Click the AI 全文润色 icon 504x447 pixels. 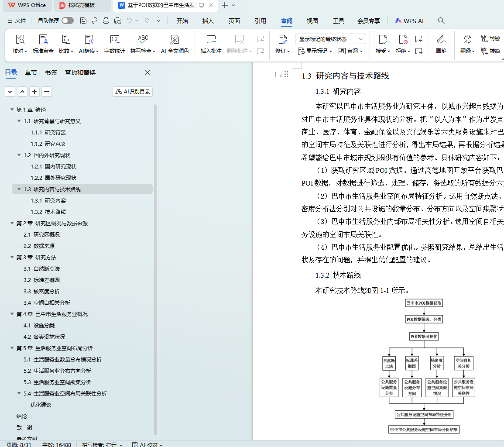coord(175,40)
